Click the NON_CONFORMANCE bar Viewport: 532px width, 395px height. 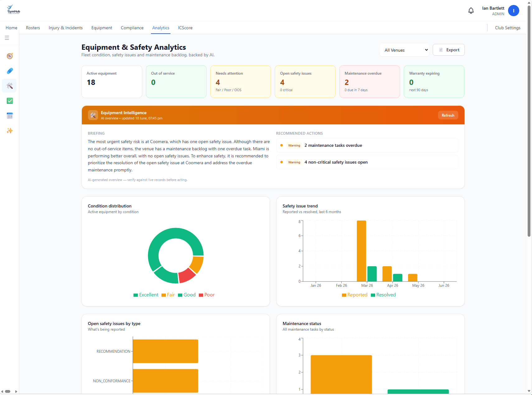pyautogui.click(x=166, y=381)
